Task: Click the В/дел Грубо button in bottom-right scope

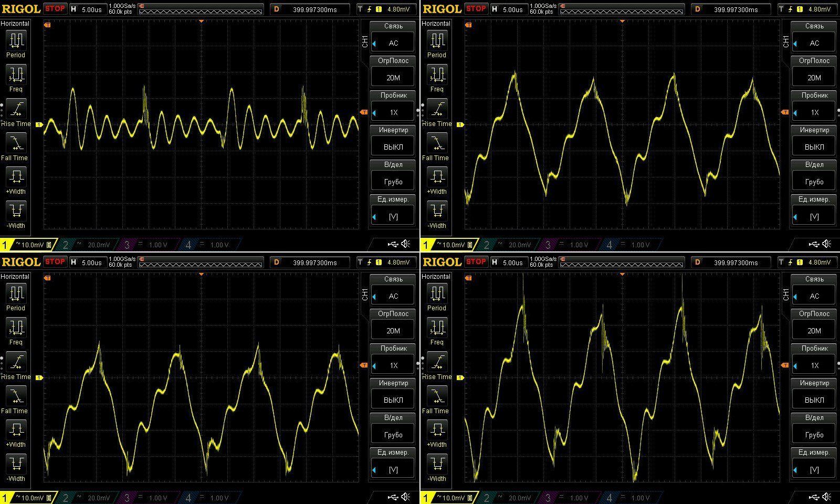Action: point(814,435)
